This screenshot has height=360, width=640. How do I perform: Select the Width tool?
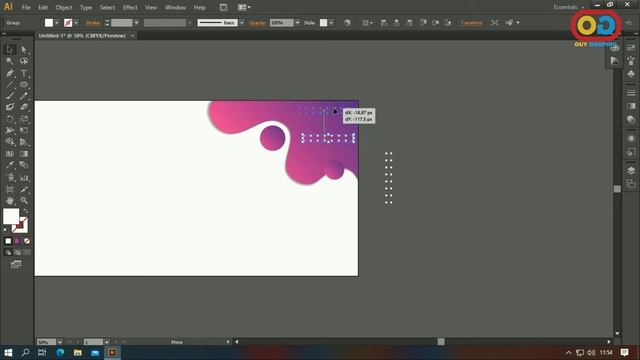click(10, 130)
